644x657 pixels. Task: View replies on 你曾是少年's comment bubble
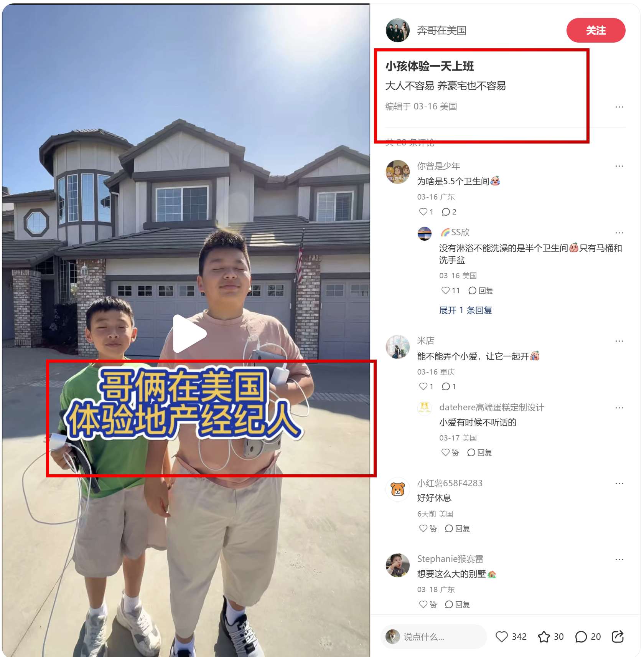point(449,212)
